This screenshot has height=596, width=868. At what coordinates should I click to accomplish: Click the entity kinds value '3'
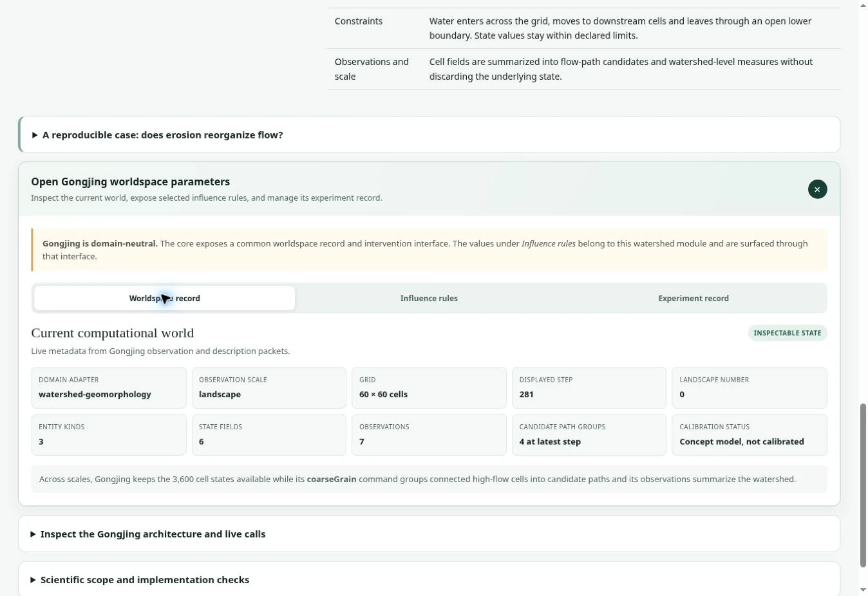click(x=41, y=442)
